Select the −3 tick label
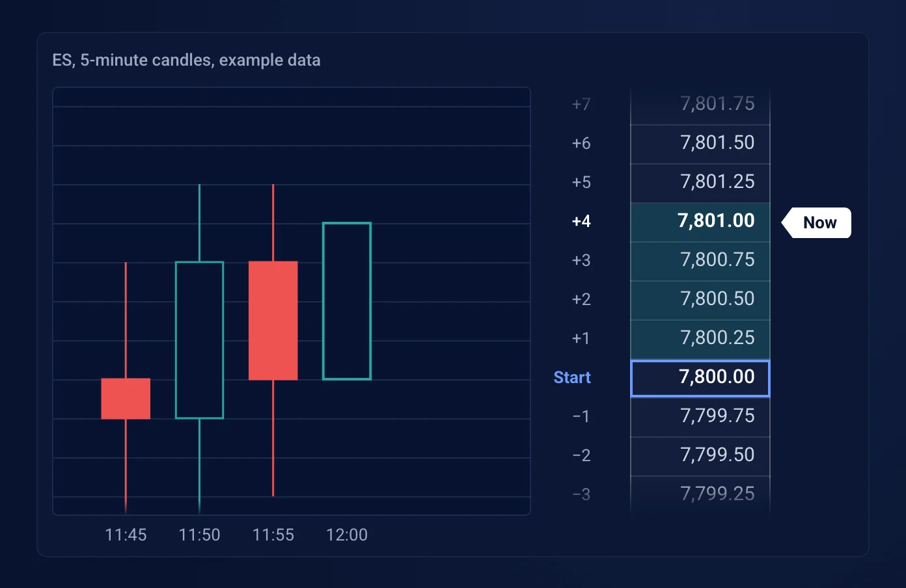This screenshot has width=906, height=588. click(581, 494)
